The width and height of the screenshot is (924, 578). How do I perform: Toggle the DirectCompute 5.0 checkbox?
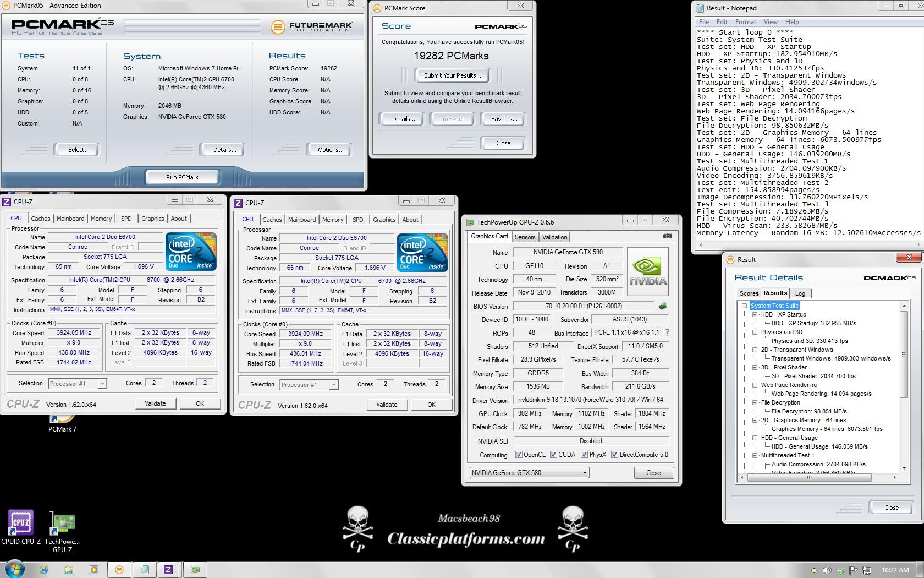pyautogui.click(x=614, y=455)
